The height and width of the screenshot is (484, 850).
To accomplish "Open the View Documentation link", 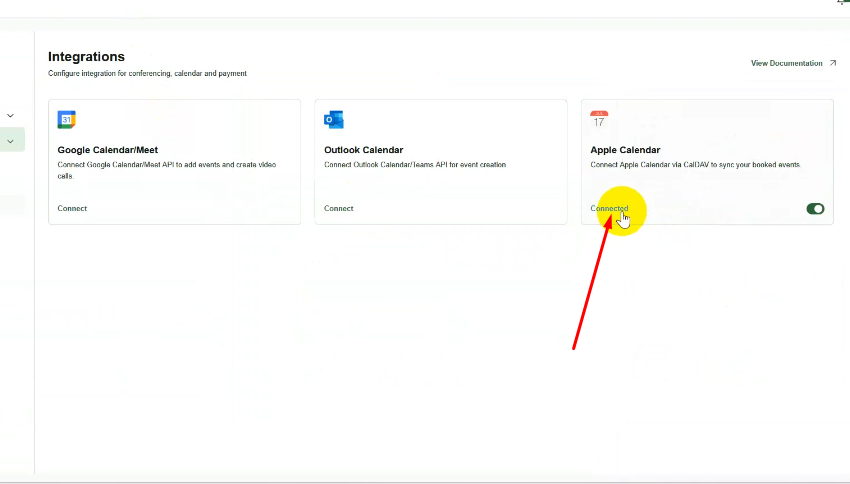I will pos(786,63).
